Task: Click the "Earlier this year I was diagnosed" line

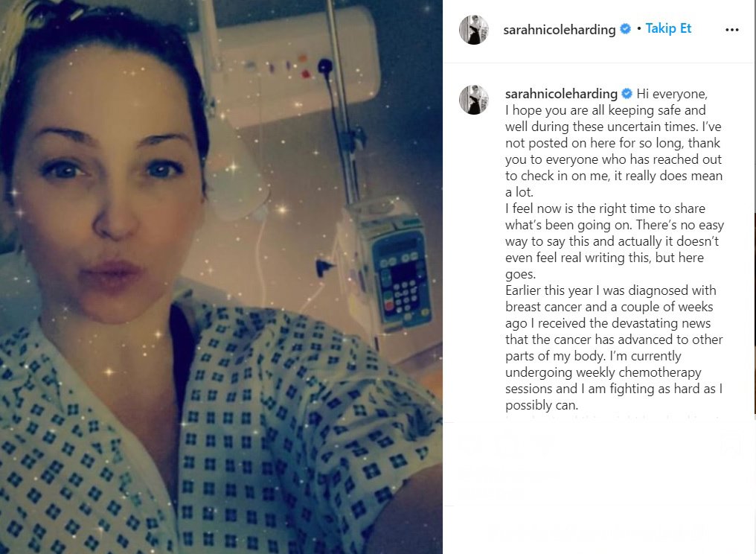Action: pos(610,290)
